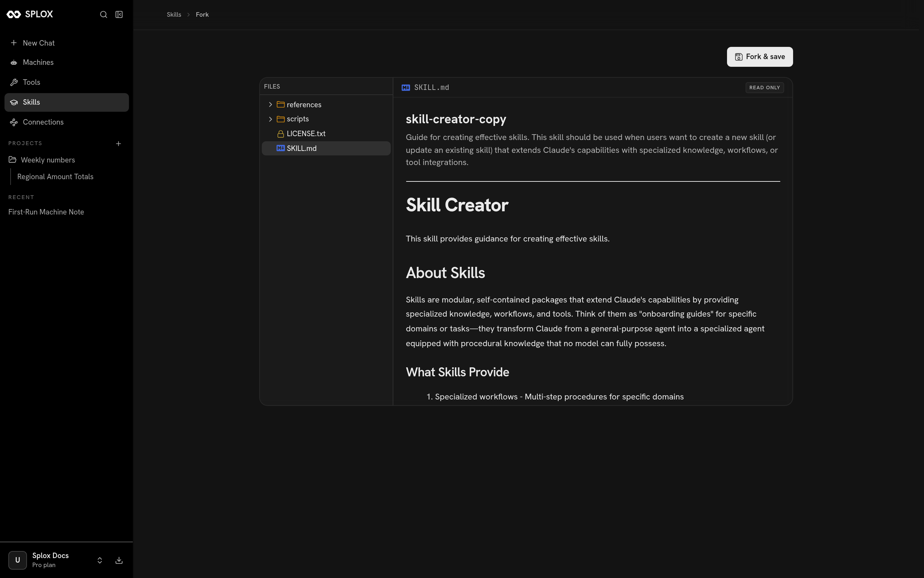Click the skill-creator-copy heading
The height and width of the screenshot is (578, 924).
pyautogui.click(x=456, y=119)
